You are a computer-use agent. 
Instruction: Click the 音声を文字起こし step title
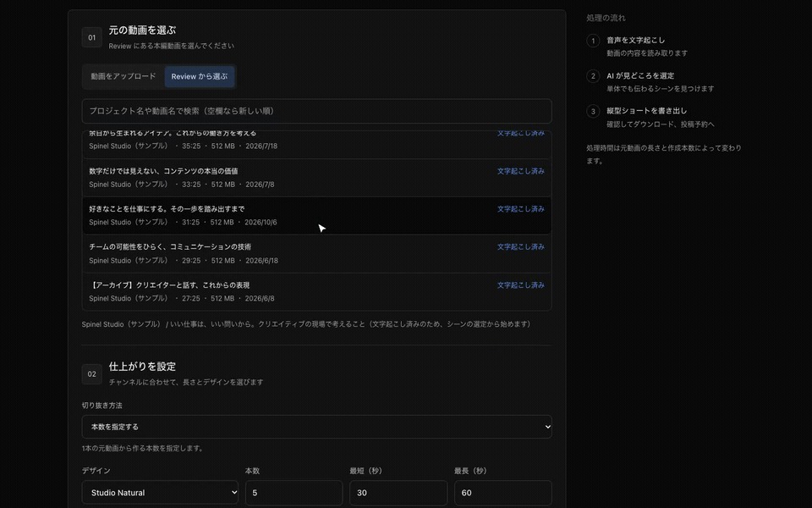click(635, 40)
